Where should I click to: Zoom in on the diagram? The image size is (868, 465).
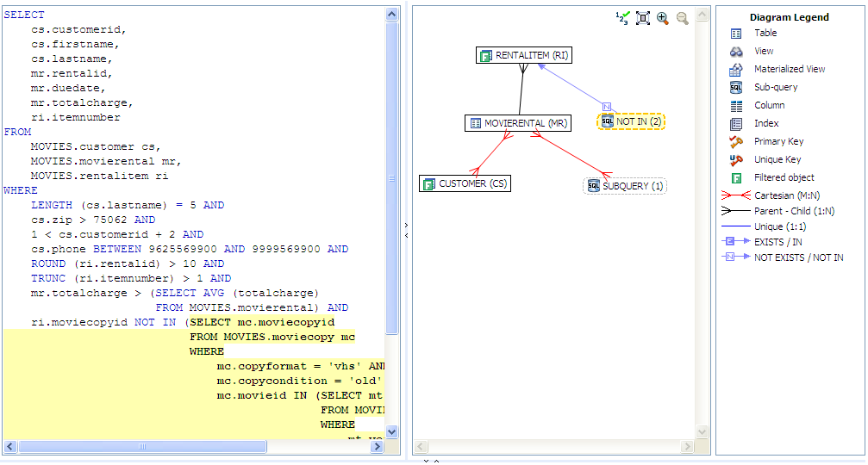[663, 18]
